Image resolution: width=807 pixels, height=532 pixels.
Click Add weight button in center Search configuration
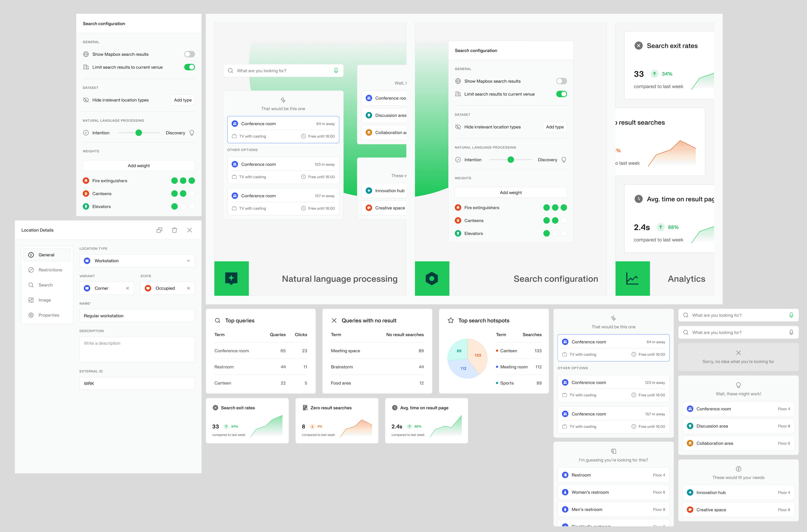tap(511, 192)
